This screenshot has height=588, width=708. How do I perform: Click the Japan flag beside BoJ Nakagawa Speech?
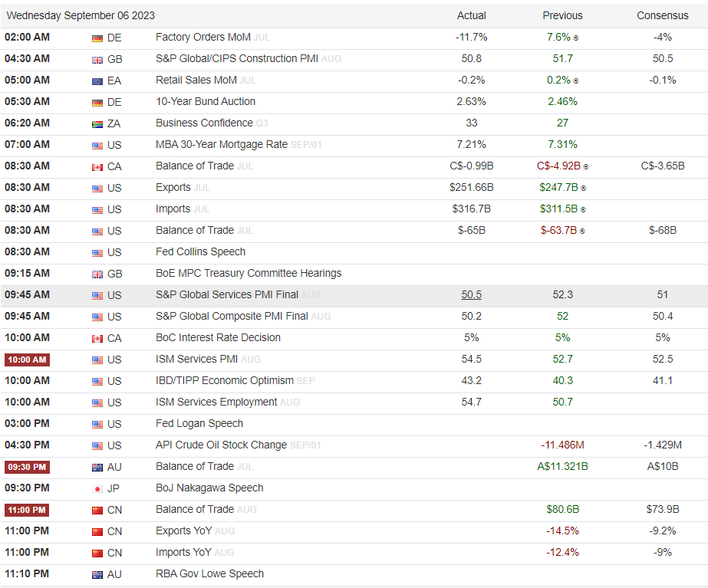[97, 489]
